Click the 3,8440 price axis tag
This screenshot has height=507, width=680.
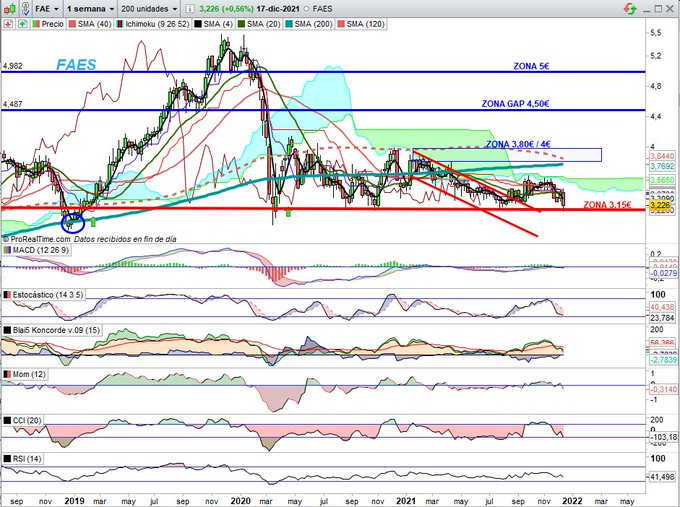coord(662,156)
